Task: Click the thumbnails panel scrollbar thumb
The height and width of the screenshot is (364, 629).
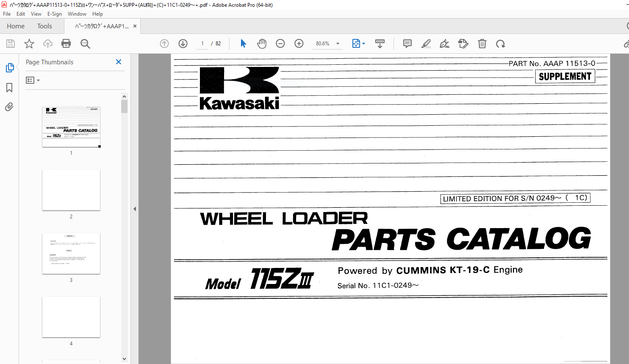Action: (124, 106)
